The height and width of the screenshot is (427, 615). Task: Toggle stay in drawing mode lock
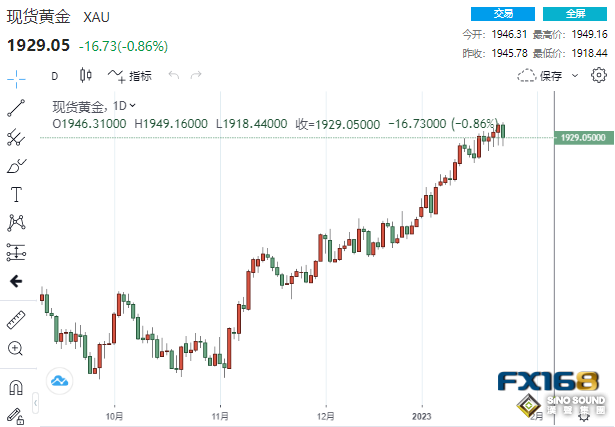click(x=16, y=416)
